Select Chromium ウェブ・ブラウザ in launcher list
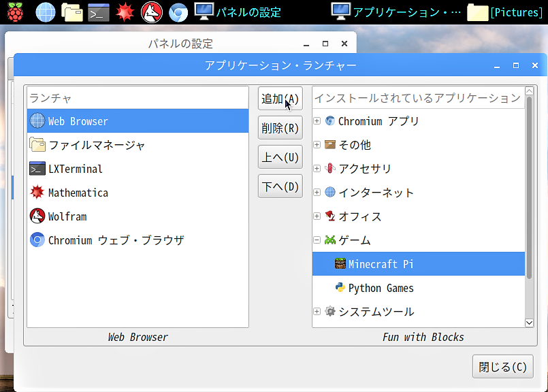The height and width of the screenshot is (392, 548). 138,240
